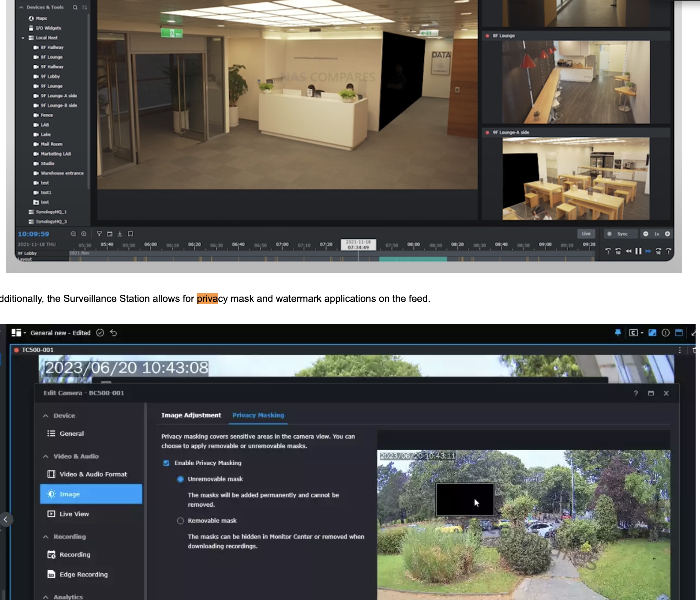Select the Unremovable mask radio option
Viewport: 700px width, 600px height.
point(180,479)
